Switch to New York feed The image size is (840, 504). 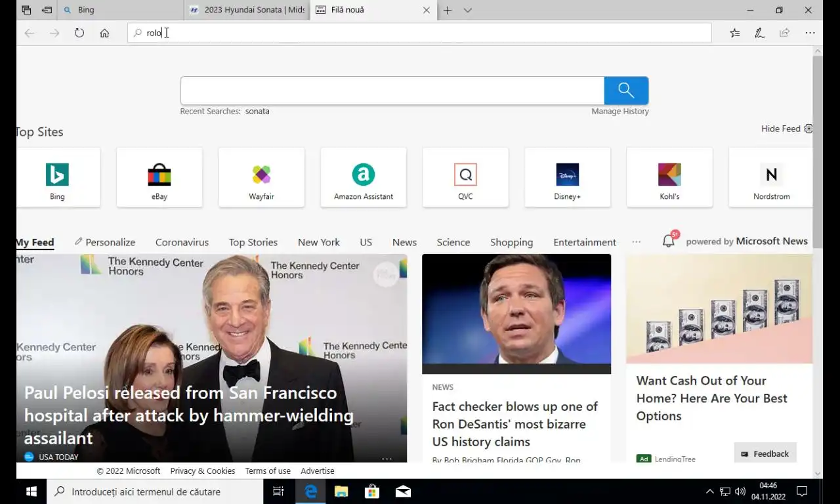(x=318, y=242)
